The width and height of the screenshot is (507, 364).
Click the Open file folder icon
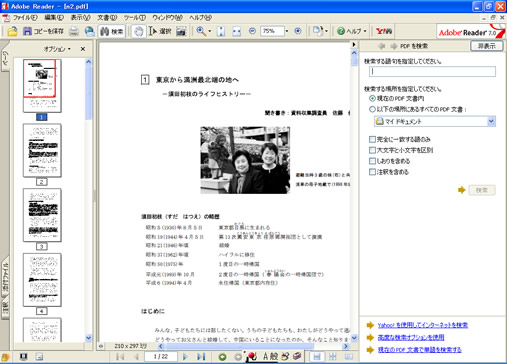pyautogui.click(x=12, y=31)
